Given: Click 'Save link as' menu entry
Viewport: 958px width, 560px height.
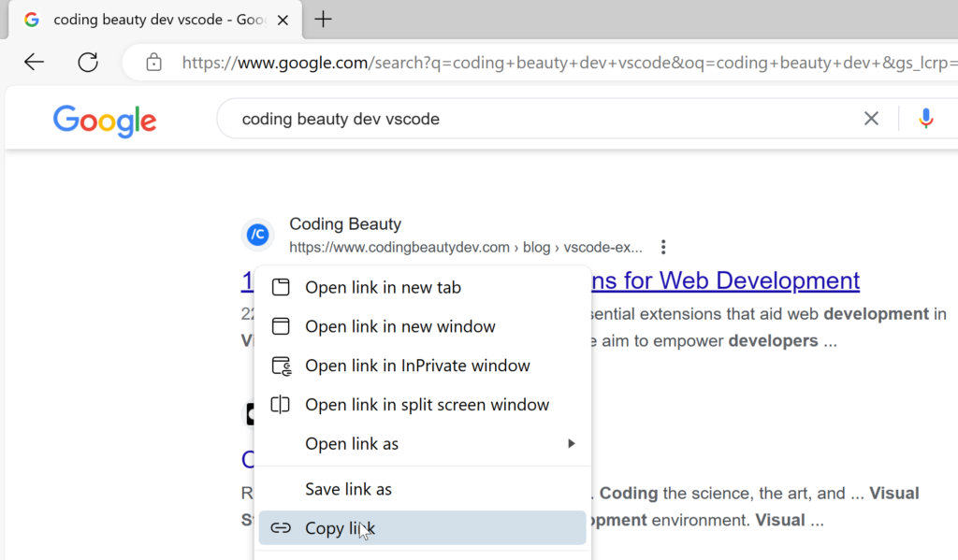Looking at the screenshot, I should 348,490.
